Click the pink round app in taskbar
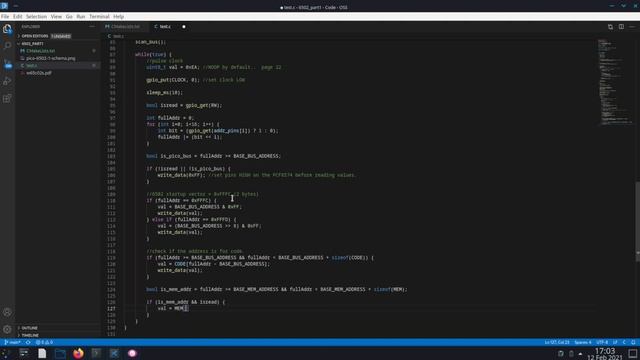Viewport: 640px width, 360px height. coord(132,353)
